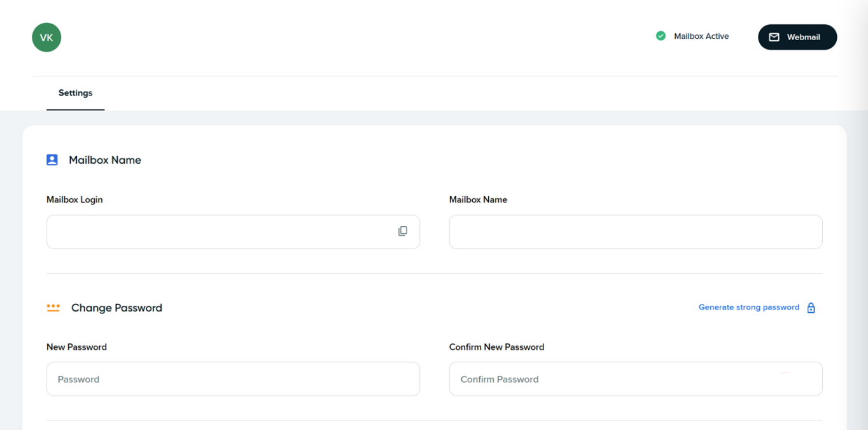Click the copy icon in Mailbox Login field
This screenshot has height=430, width=868.
click(403, 231)
